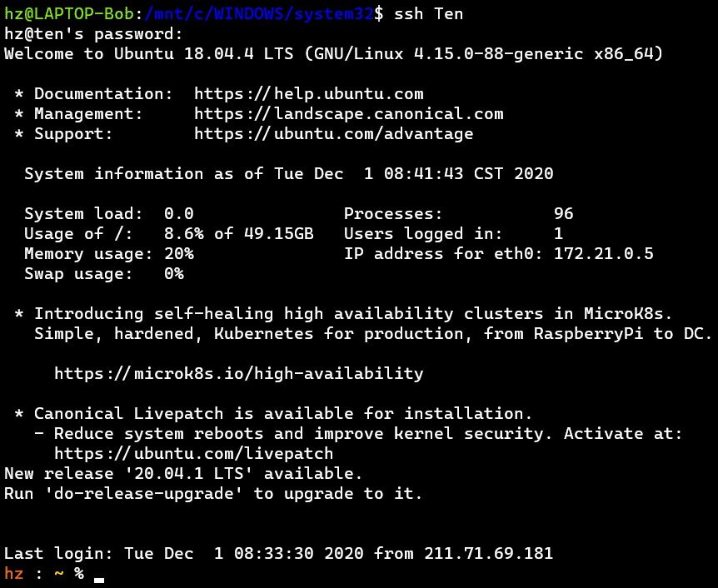This screenshot has width=718, height=588.
Task: Click the orange tilde in the prompt
Action: click(59, 573)
